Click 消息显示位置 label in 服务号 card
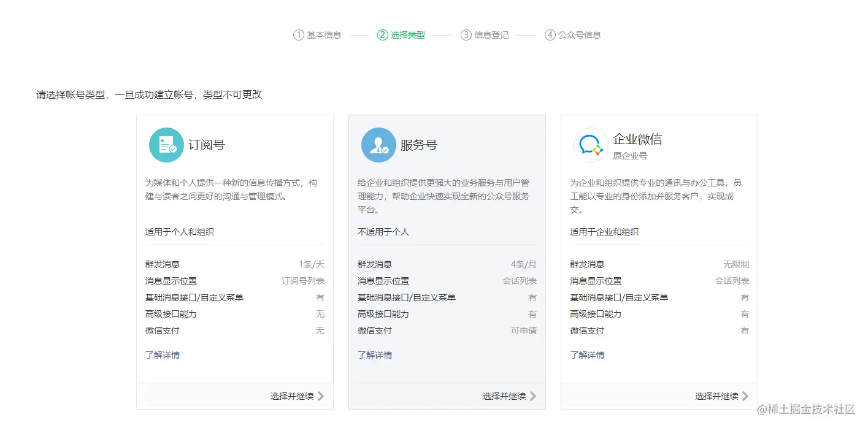868x428 pixels. point(383,281)
